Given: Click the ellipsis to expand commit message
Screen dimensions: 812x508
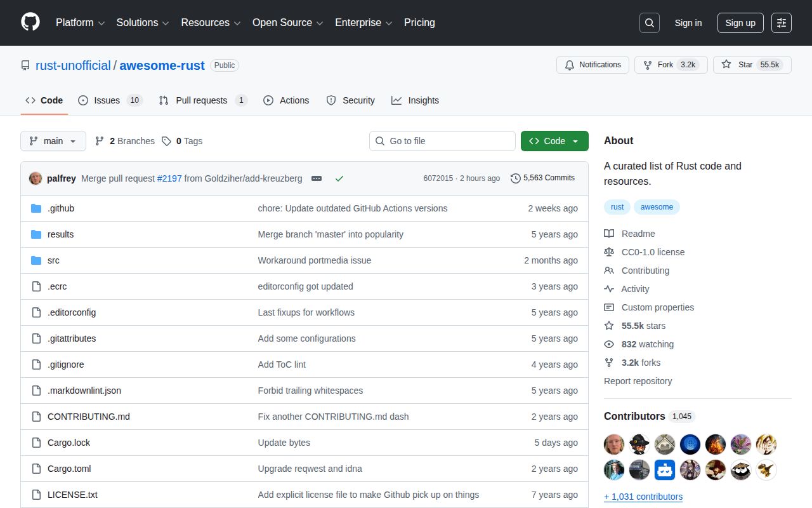Looking at the screenshot, I should 317,178.
